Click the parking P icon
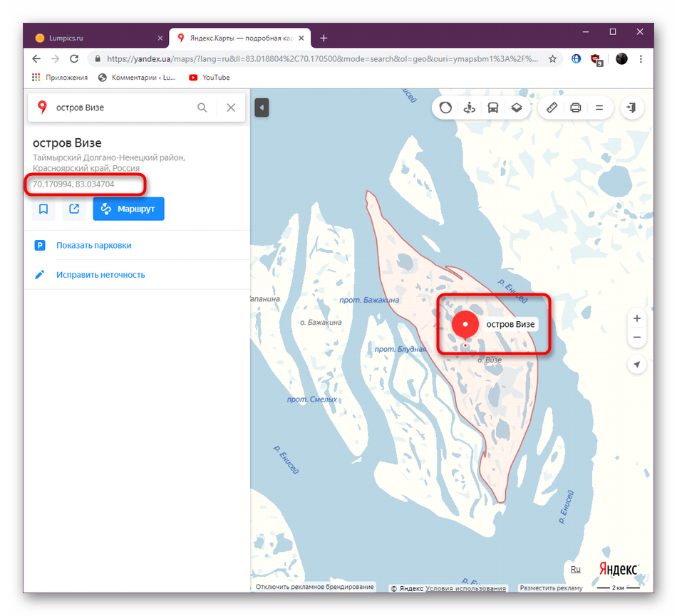The image size is (677, 616). [x=40, y=246]
